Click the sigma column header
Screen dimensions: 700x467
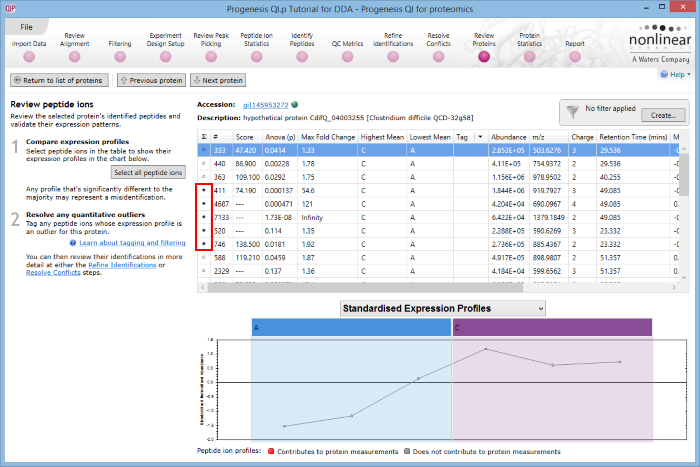tap(204, 137)
